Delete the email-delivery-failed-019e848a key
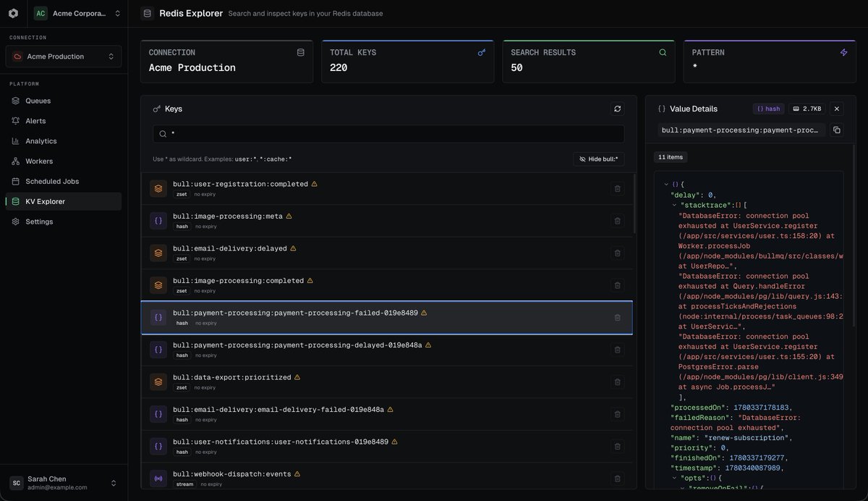 point(617,414)
